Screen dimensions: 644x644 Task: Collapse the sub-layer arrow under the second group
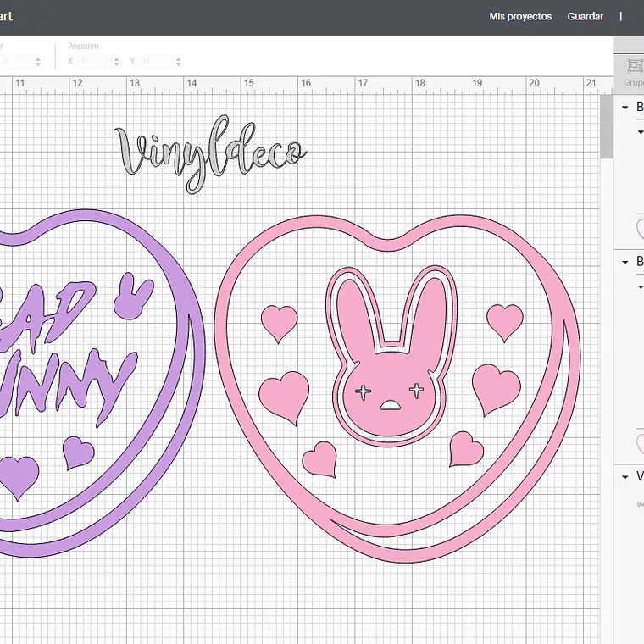(640, 286)
